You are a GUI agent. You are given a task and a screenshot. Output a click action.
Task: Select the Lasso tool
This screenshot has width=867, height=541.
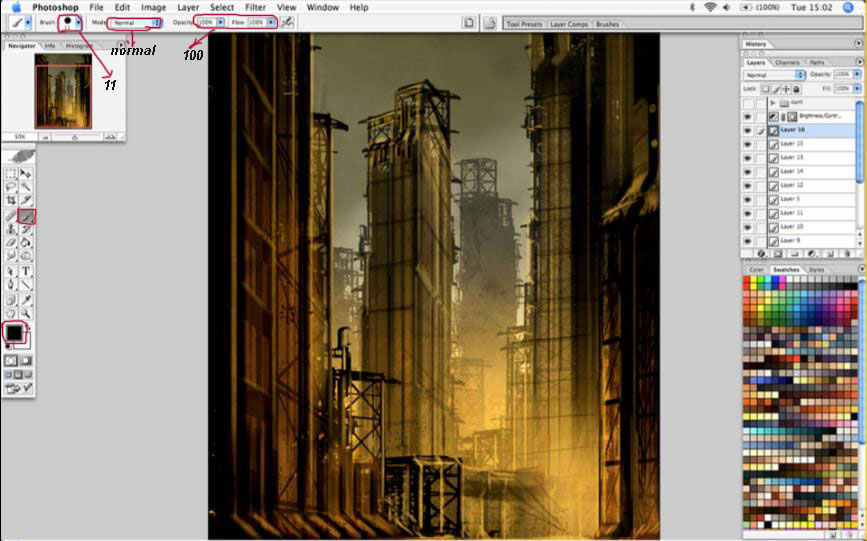[11, 187]
